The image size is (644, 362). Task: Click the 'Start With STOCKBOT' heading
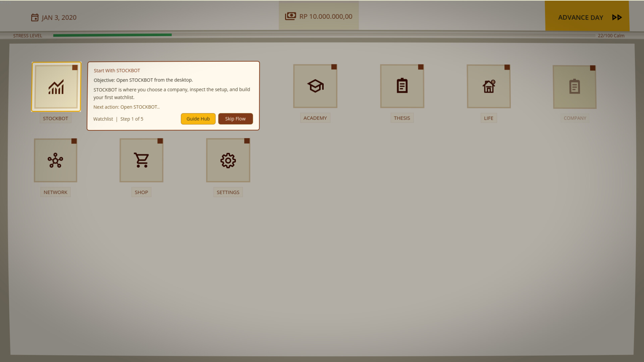click(x=117, y=70)
